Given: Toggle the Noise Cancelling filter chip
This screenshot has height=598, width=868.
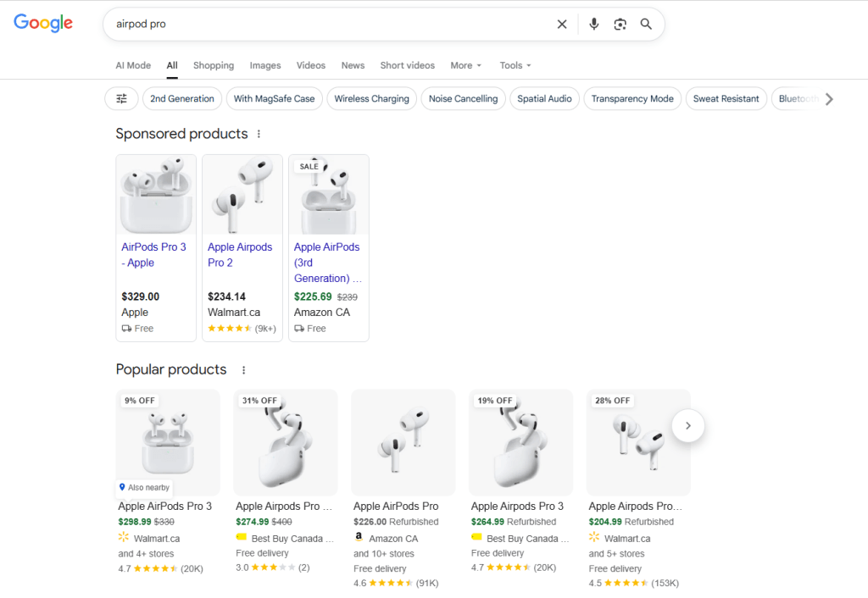Looking at the screenshot, I should [463, 99].
